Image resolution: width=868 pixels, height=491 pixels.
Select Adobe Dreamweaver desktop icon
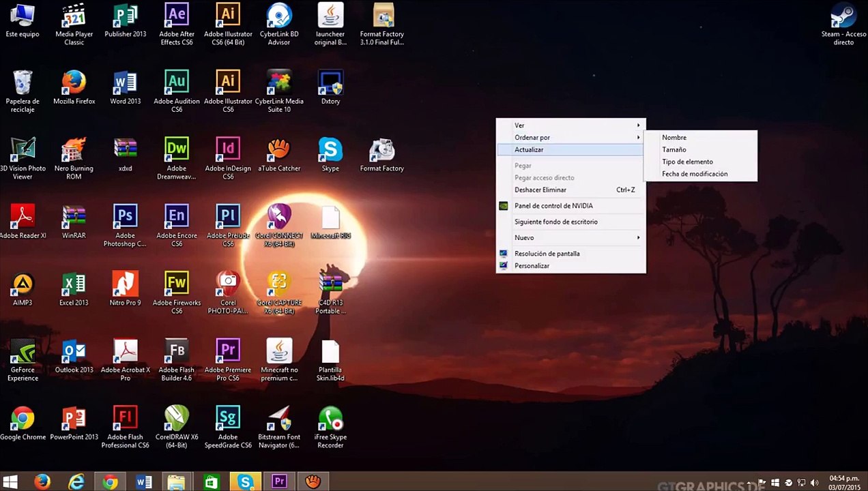point(177,159)
